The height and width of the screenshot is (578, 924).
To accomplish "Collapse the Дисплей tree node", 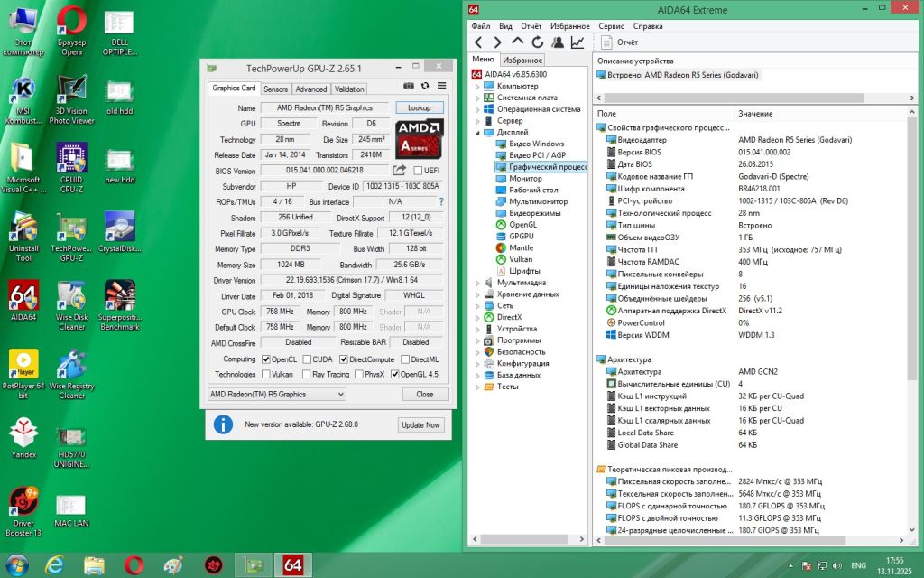I will click(477, 133).
